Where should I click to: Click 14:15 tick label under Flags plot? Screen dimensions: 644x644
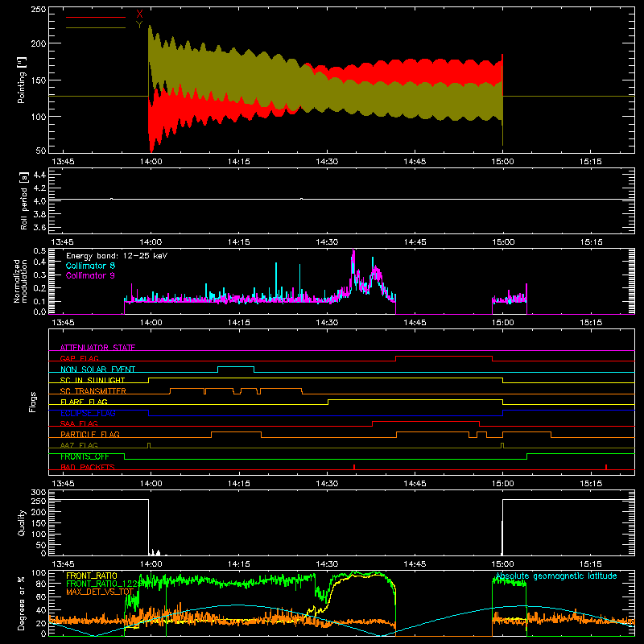coord(238,484)
